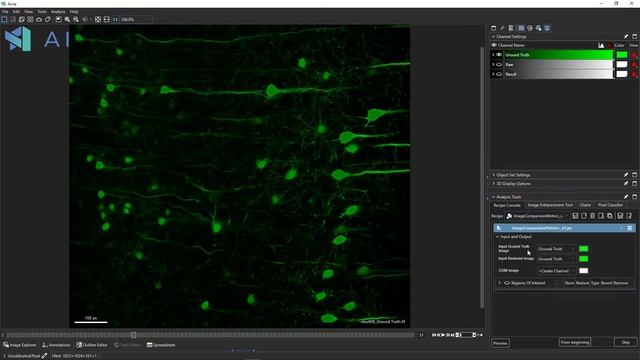
Task: Pin the Channel Settings panel
Action: (626, 36)
